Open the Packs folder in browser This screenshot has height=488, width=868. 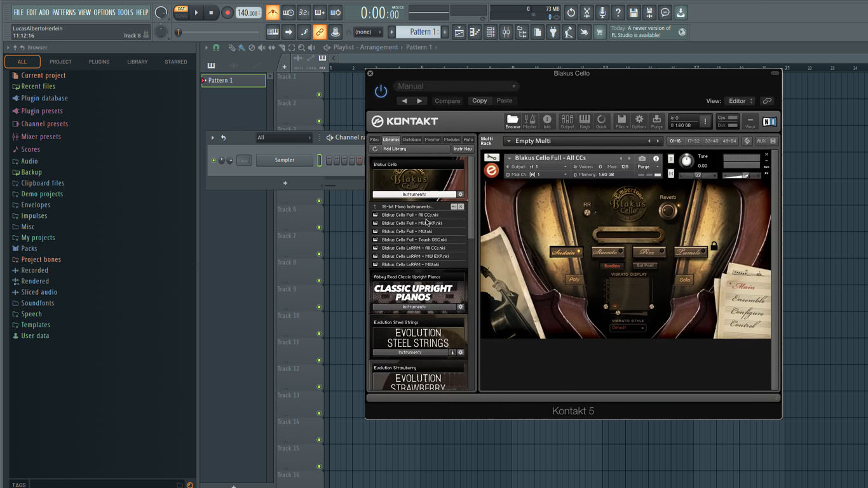29,248
